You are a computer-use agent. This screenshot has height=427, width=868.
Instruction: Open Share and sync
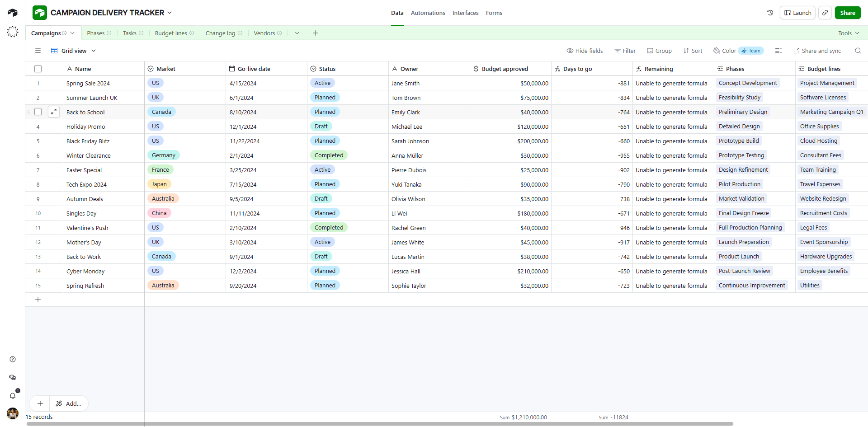click(817, 51)
